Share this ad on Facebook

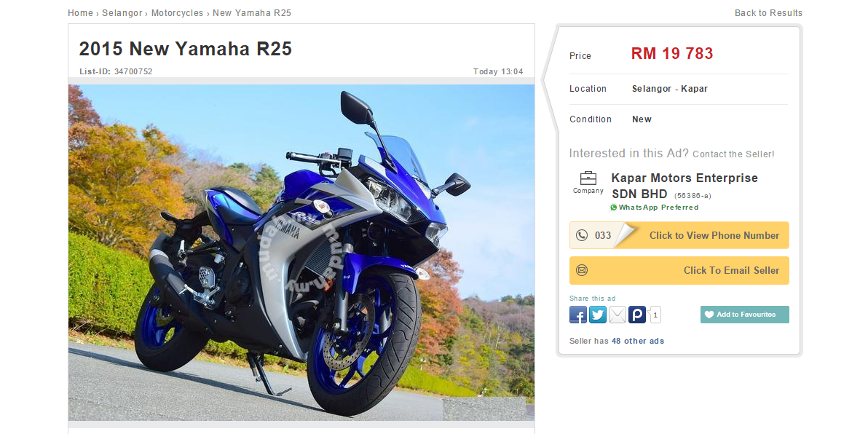coord(578,315)
